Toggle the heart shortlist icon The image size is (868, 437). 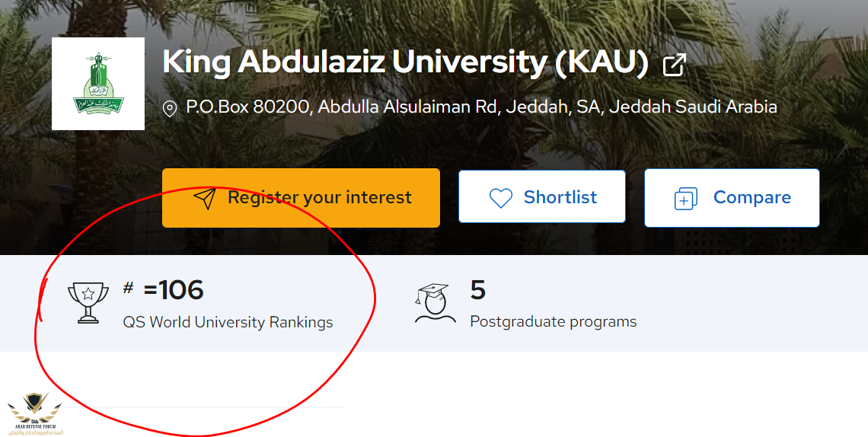pos(500,198)
